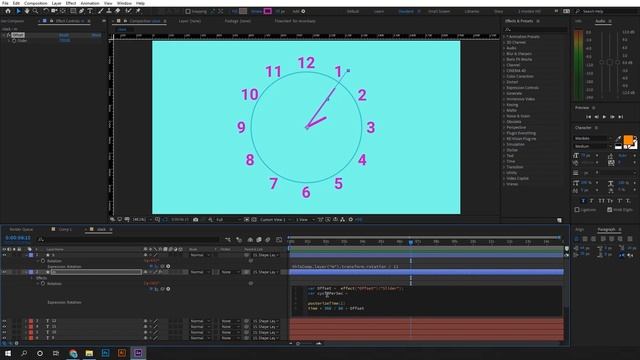Open Chrome from the Windows taskbar
The height and width of the screenshot is (360, 640).
(73, 353)
